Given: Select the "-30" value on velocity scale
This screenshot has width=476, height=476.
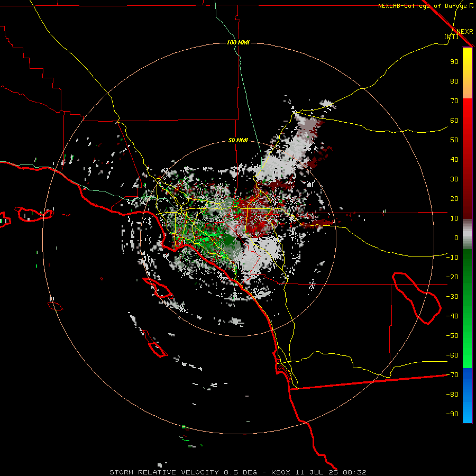Looking at the screenshot, I should click(452, 297).
